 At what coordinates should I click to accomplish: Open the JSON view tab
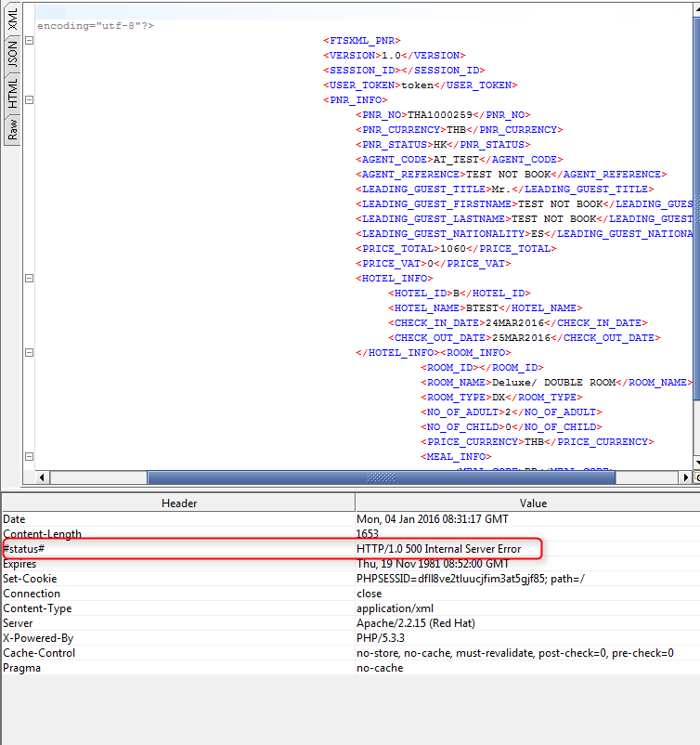(12, 52)
